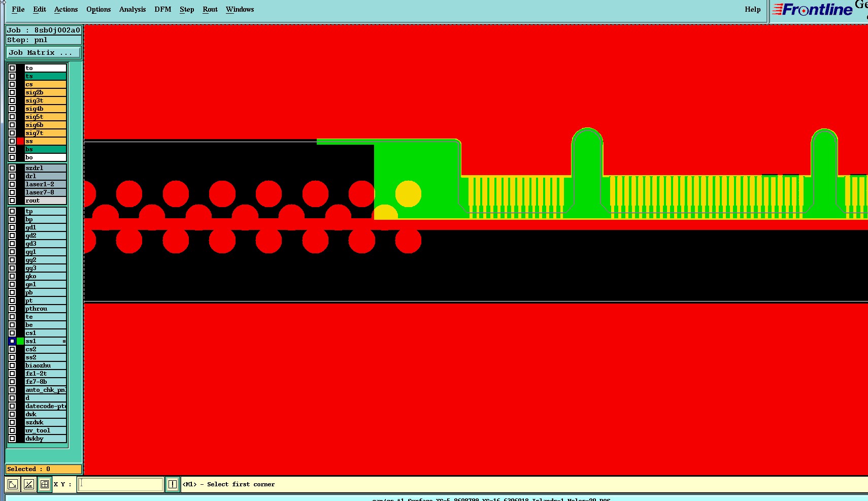Click the Job Matrix button
The image size is (868, 501).
pyautogui.click(x=44, y=52)
